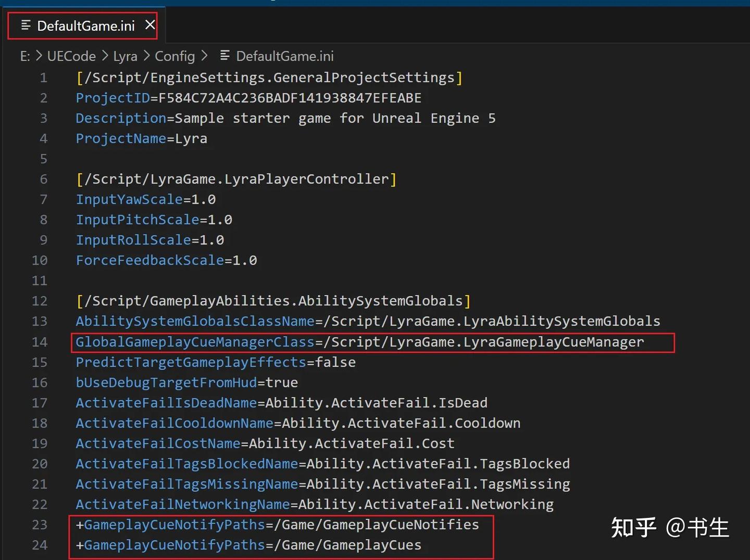Click the GeneralProjectSettings section header line

[x=269, y=78]
